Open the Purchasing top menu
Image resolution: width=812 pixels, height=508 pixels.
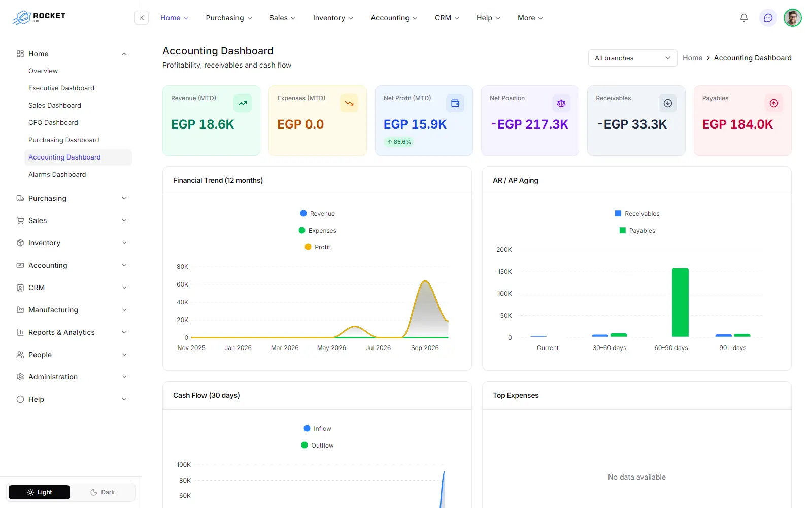click(x=228, y=18)
